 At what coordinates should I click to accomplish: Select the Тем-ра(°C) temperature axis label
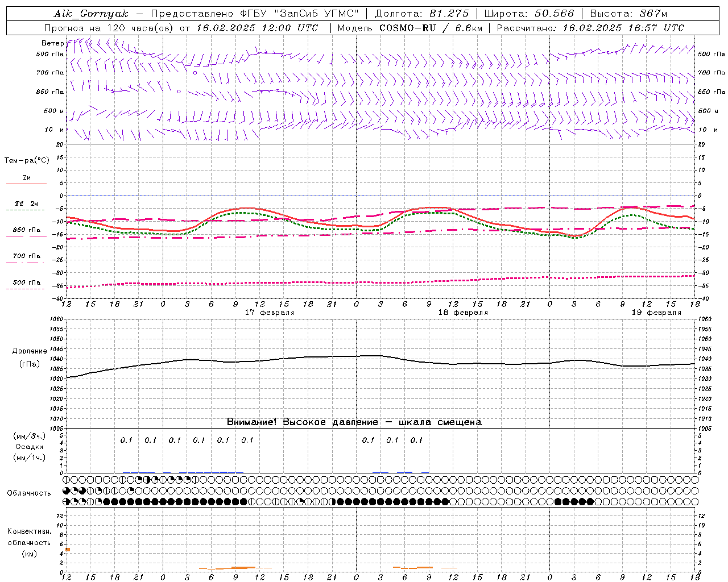27,161
